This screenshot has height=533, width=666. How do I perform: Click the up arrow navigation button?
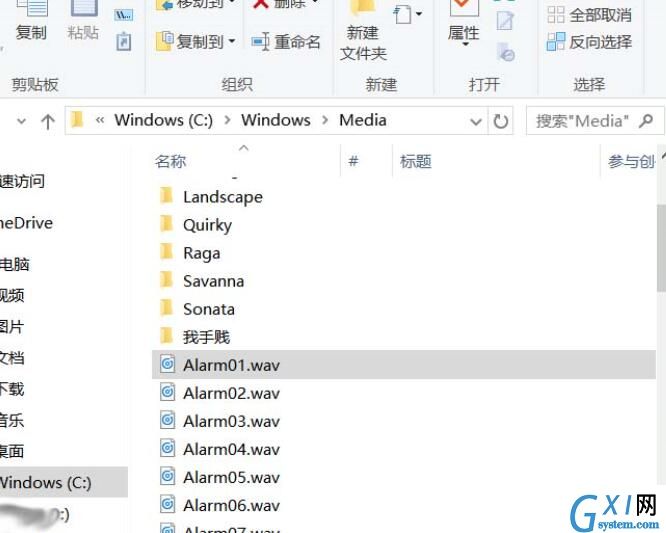pos(48,121)
